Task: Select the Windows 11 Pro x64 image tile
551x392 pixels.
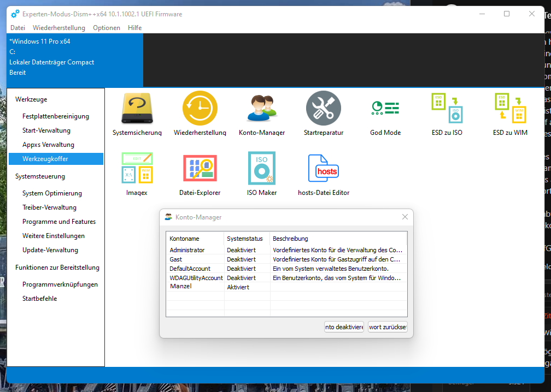Action: coord(75,61)
